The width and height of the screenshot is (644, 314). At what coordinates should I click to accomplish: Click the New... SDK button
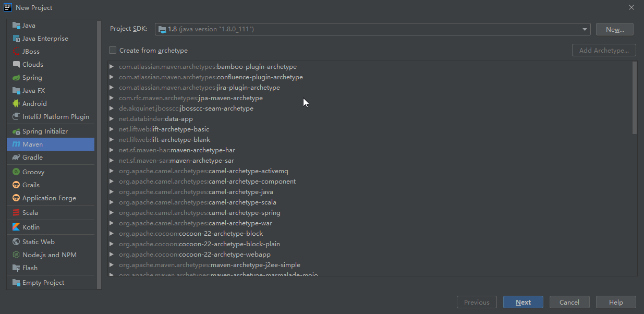[x=614, y=29]
